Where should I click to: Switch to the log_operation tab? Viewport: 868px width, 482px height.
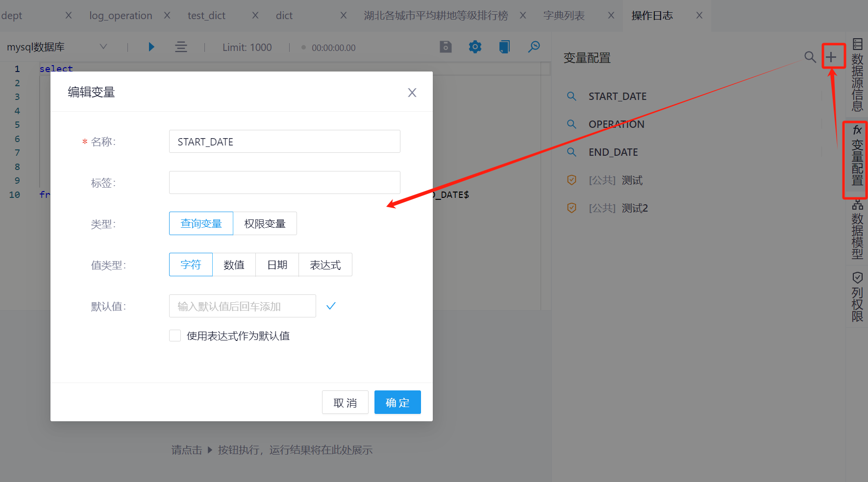[x=121, y=16]
